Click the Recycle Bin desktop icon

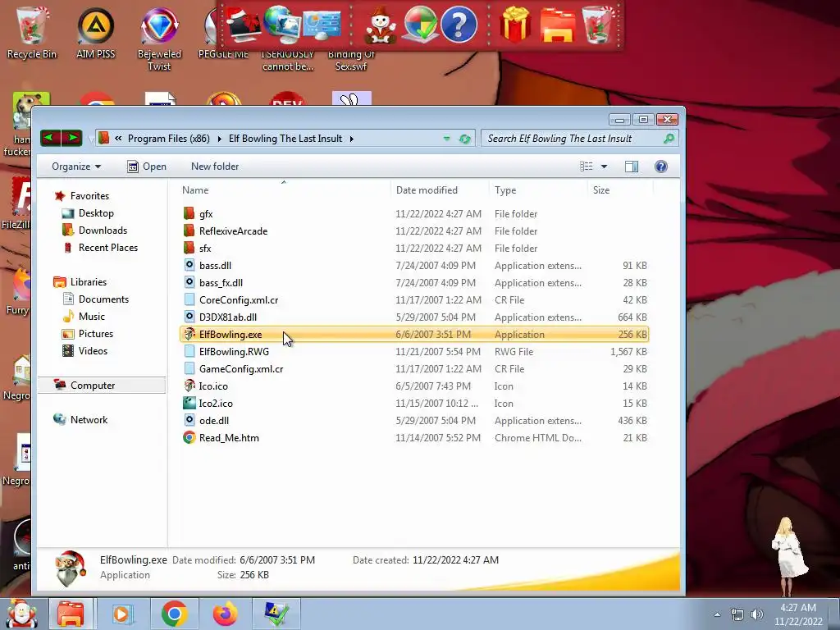pos(32,33)
